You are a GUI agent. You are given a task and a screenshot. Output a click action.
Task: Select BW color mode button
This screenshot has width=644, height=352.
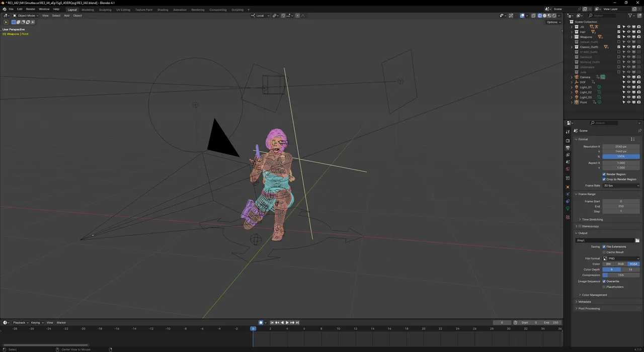coord(609,264)
